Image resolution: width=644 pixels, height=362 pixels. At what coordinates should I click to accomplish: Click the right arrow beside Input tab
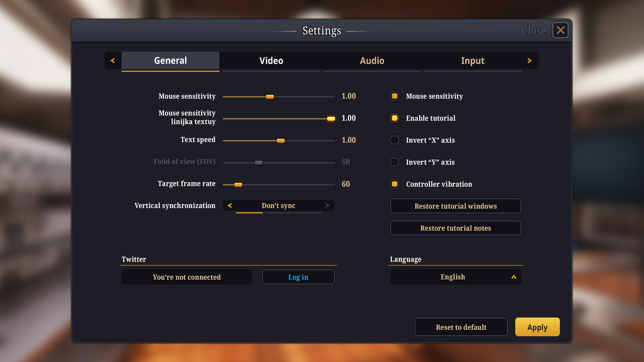pos(529,61)
